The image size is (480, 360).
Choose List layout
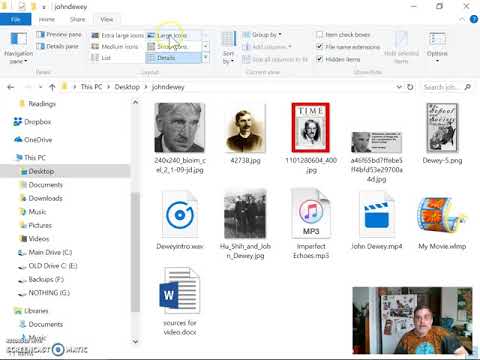click(101, 58)
